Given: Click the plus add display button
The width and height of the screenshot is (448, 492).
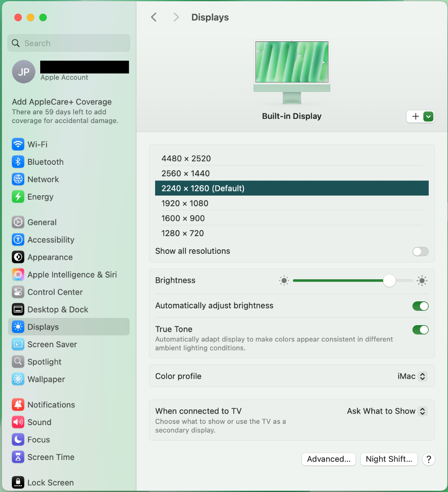Looking at the screenshot, I should pos(415,116).
